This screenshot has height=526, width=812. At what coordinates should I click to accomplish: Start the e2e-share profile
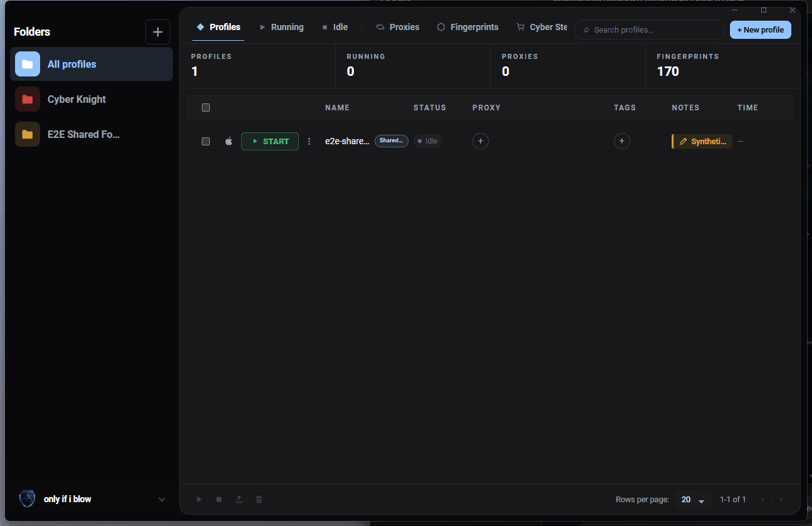click(x=270, y=141)
